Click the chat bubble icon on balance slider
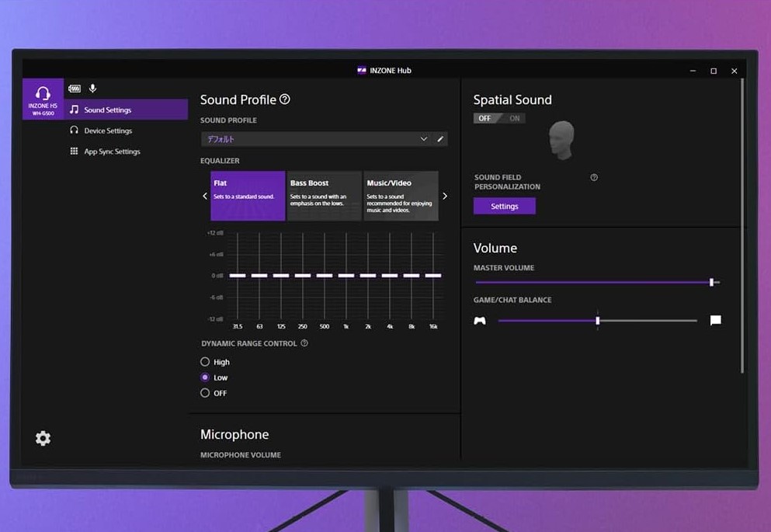This screenshot has width=771, height=532. click(715, 320)
